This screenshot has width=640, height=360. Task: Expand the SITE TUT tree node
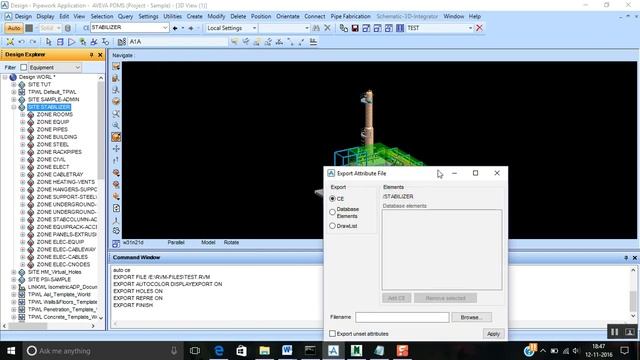[14, 84]
